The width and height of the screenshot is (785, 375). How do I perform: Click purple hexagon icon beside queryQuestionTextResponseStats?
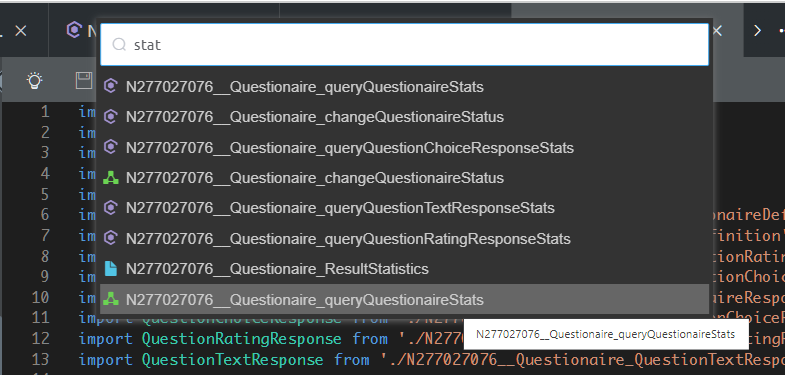point(111,207)
